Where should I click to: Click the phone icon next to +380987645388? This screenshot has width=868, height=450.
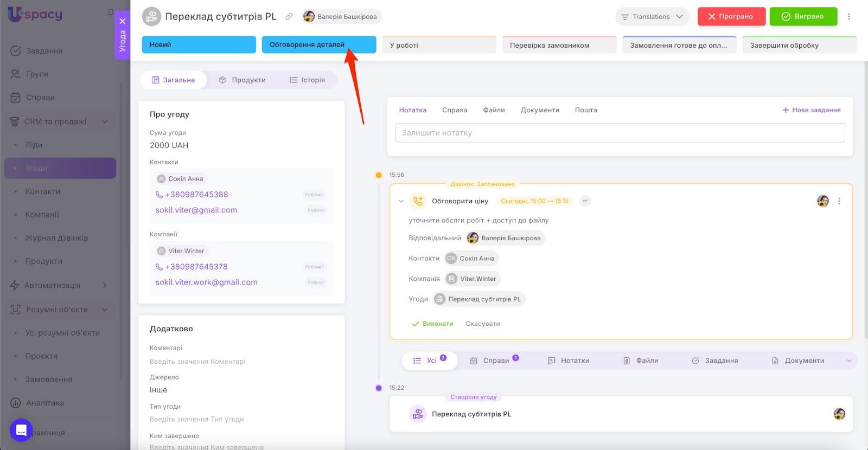click(x=159, y=195)
